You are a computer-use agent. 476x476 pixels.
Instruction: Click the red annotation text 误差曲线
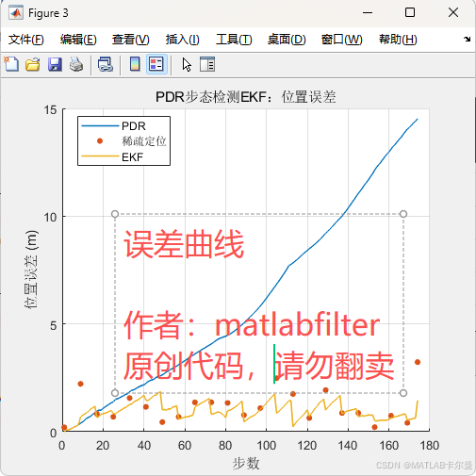pos(184,244)
